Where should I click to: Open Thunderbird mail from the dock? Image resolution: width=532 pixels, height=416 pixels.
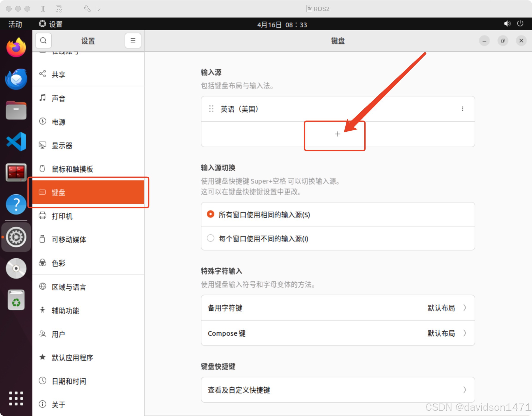click(x=16, y=79)
